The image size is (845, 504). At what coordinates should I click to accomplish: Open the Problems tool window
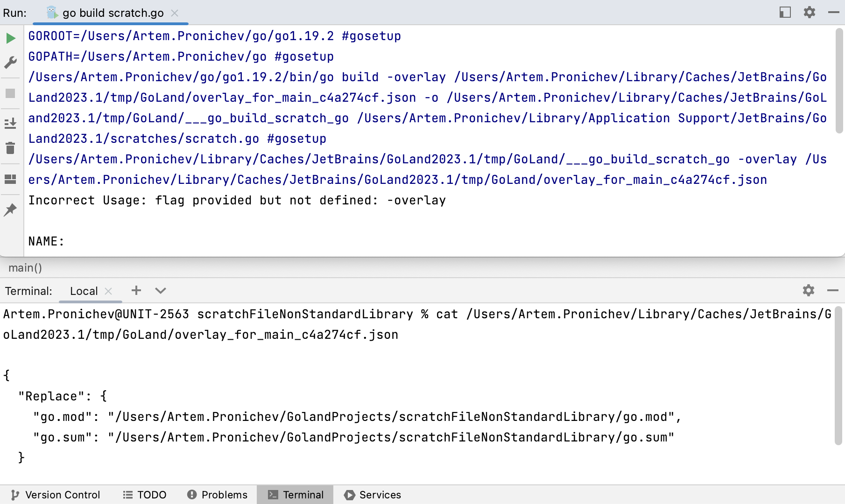click(x=218, y=495)
